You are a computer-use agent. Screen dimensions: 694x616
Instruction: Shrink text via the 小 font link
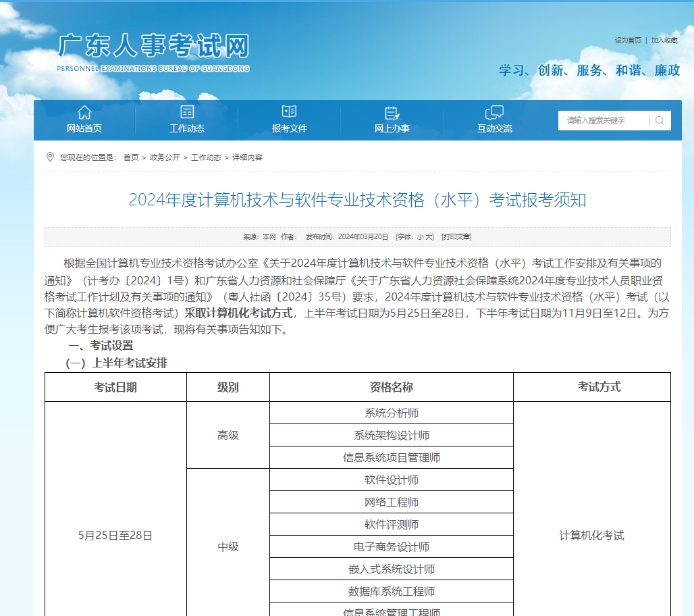click(420, 236)
